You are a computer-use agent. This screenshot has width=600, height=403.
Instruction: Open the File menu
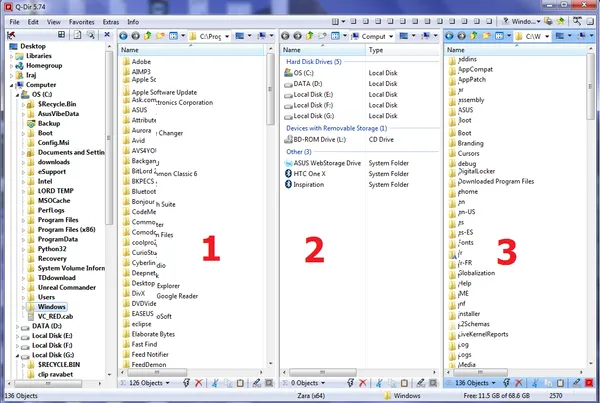15,22
